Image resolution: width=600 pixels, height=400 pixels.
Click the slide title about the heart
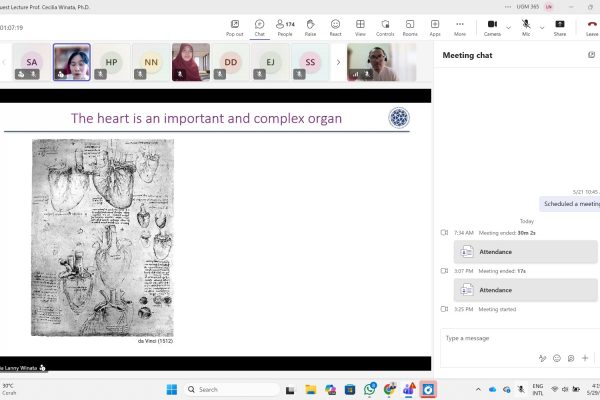click(x=206, y=118)
